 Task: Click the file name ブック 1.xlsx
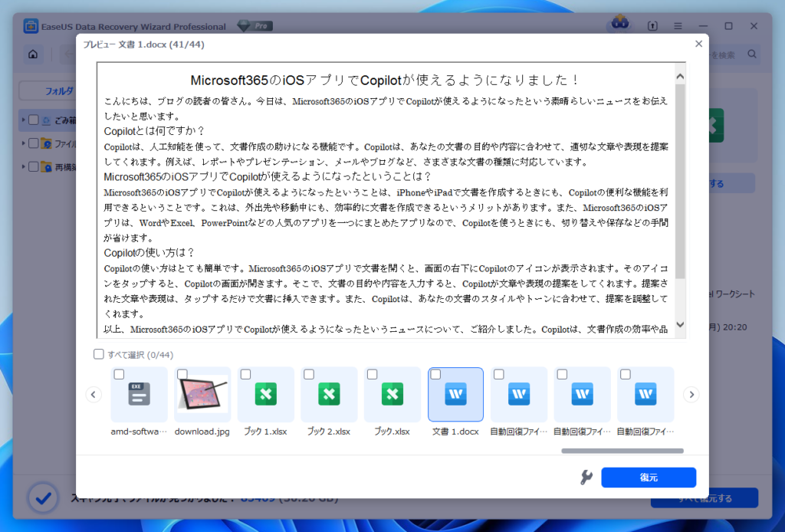coord(266,432)
